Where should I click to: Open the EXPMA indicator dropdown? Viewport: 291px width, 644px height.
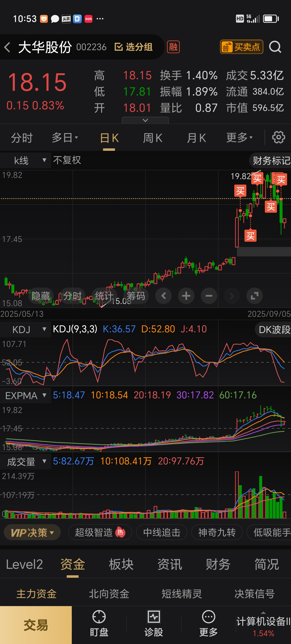(x=25, y=396)
